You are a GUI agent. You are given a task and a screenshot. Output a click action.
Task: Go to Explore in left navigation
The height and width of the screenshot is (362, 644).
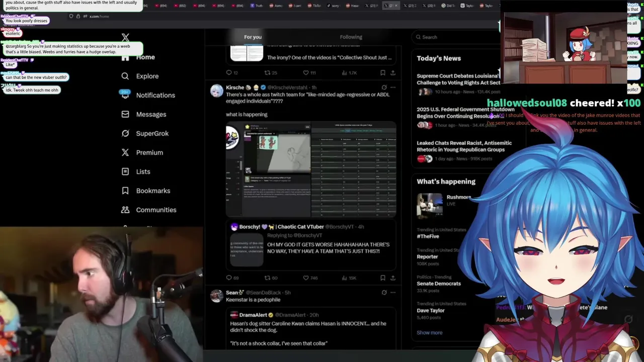(147, 76)
